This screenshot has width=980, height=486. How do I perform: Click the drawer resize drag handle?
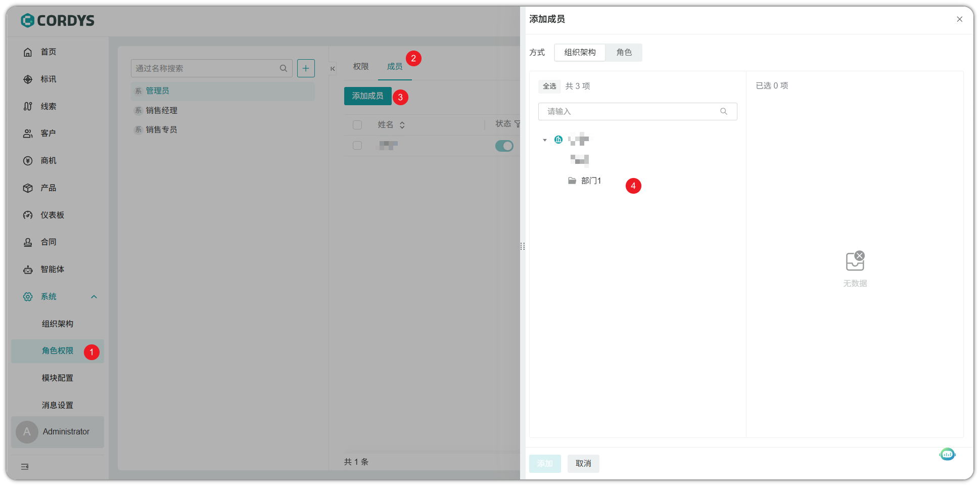pyautogui.click(x=523, y=246)
